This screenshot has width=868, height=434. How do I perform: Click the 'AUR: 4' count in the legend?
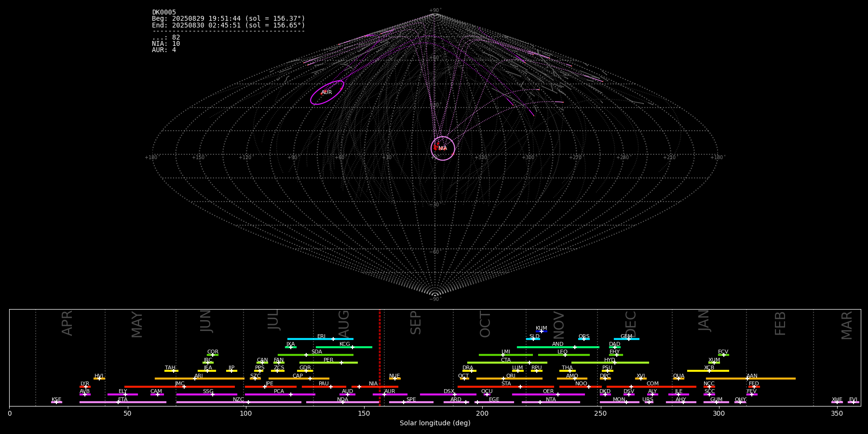point(164,50)
